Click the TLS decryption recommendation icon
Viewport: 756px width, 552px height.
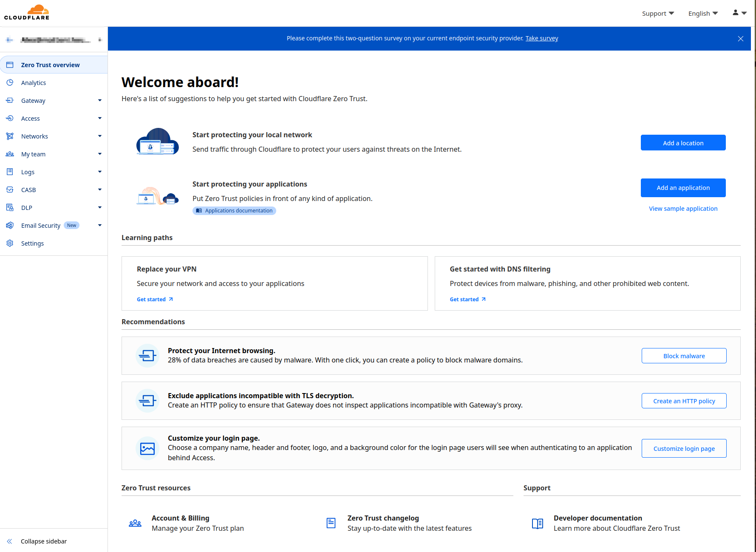click(147, 401)
